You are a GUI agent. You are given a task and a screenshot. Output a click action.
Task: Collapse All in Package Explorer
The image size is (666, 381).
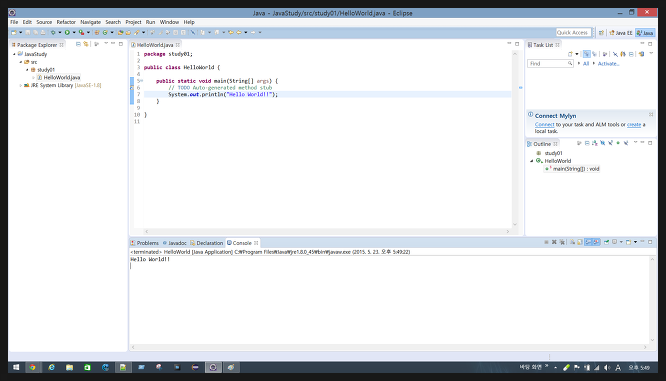[x=78, y=44]
